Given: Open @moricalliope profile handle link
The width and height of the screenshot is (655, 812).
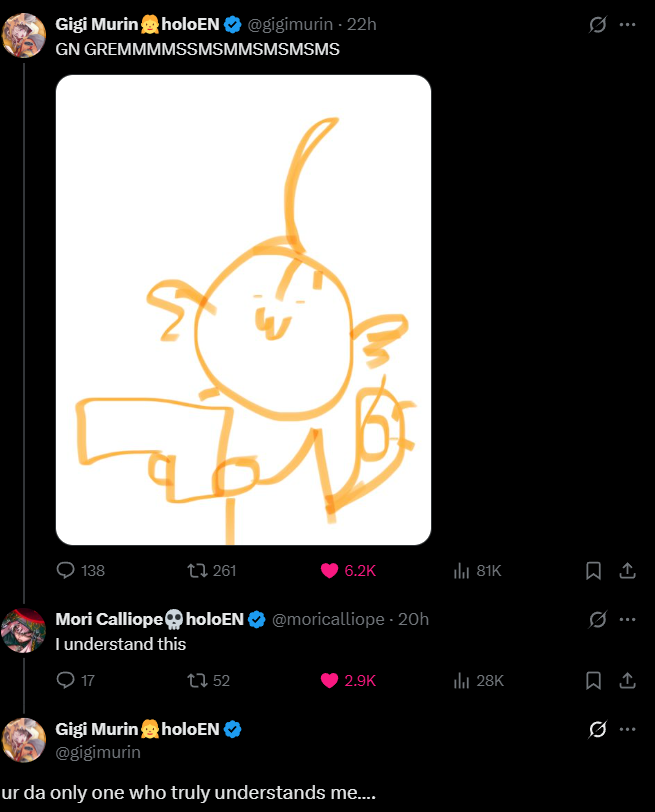Looking at the screenshot, I should (x=328, y=619).
